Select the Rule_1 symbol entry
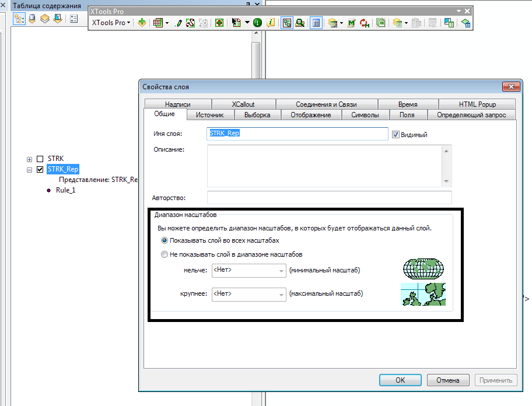The height and width of the screenshot is (406, 532). tap(65, 190)
